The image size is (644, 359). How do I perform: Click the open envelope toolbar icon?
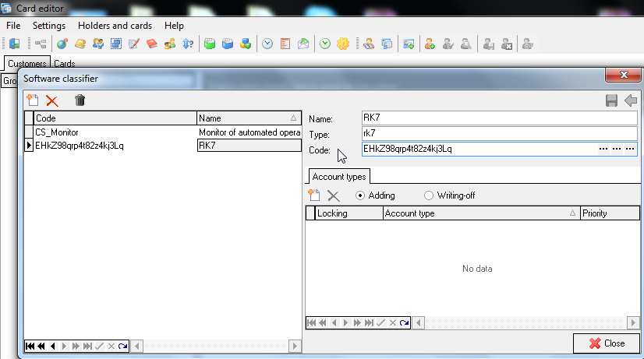pyautogui.click(x=303, y=44)
